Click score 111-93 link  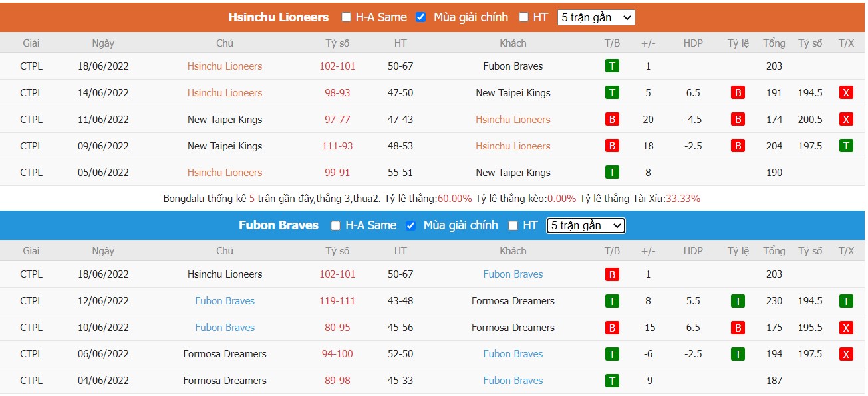337,146
